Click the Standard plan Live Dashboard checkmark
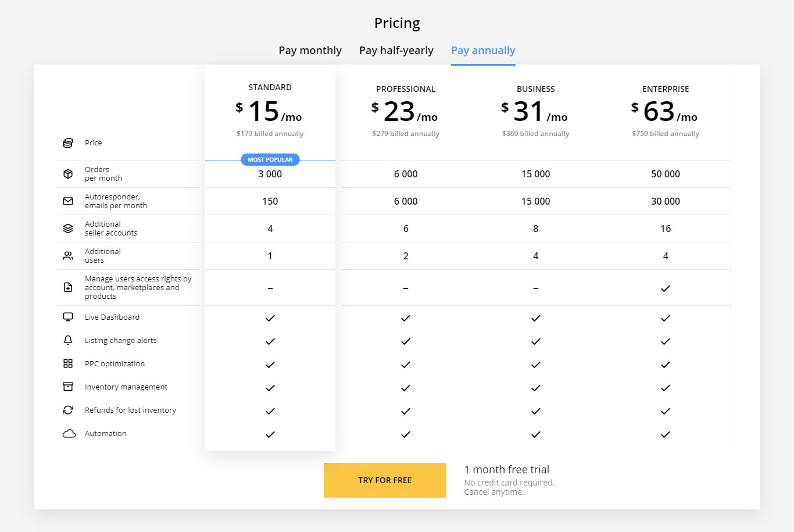 coord(270,318)
